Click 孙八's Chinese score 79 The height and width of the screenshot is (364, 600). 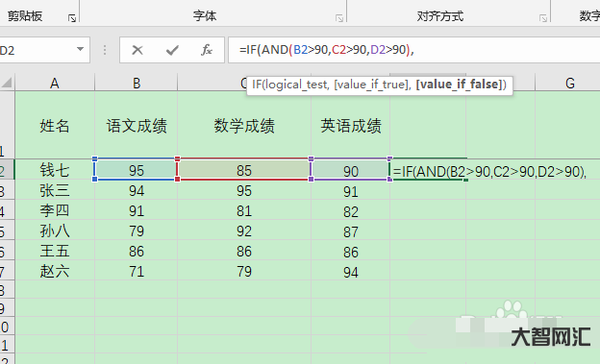137,231
